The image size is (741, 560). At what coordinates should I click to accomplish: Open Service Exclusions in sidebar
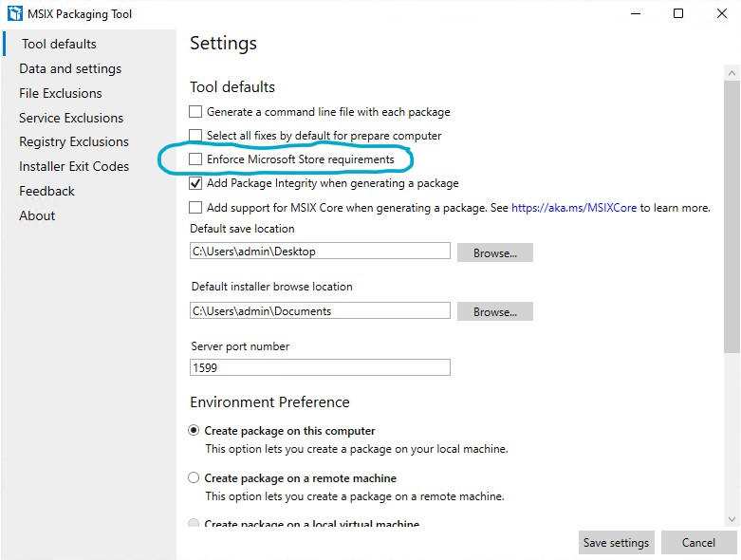(x=71, y=118)
